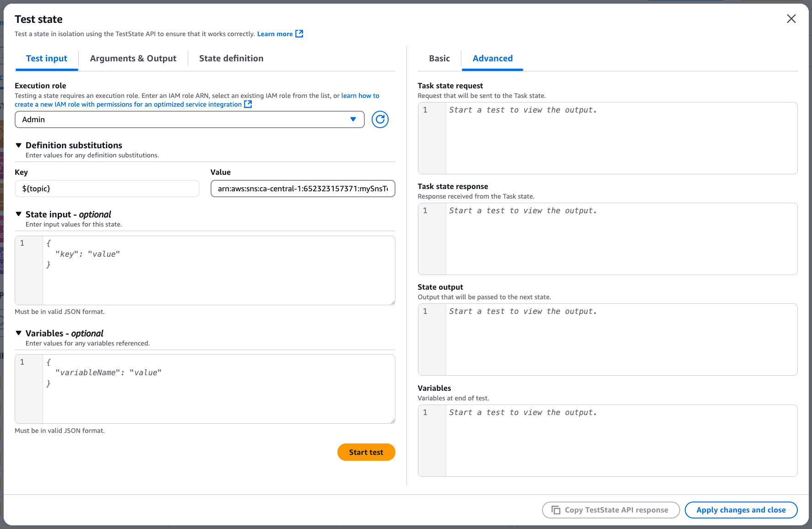The height and width of the screenshot is (529, 812).
Task: Collapse the Variables optional section
Action: click(19, 333)
